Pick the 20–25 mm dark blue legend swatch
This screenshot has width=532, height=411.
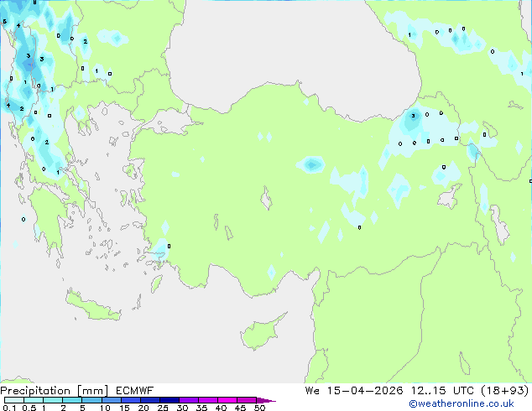(x=149, y=400)
